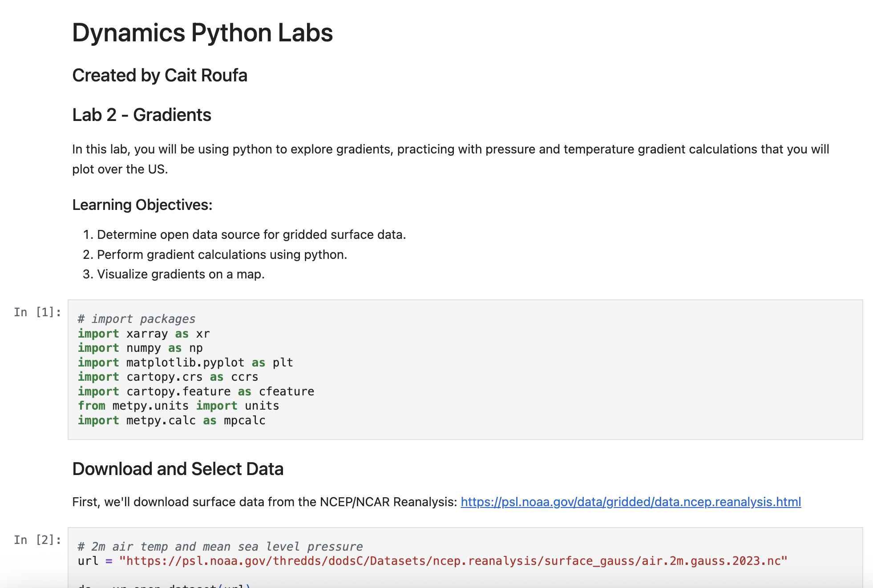Click the cartopy.feature import line
Image resolution: width=873 pixels, height=588 pixels.
click(x=196, y=391)
